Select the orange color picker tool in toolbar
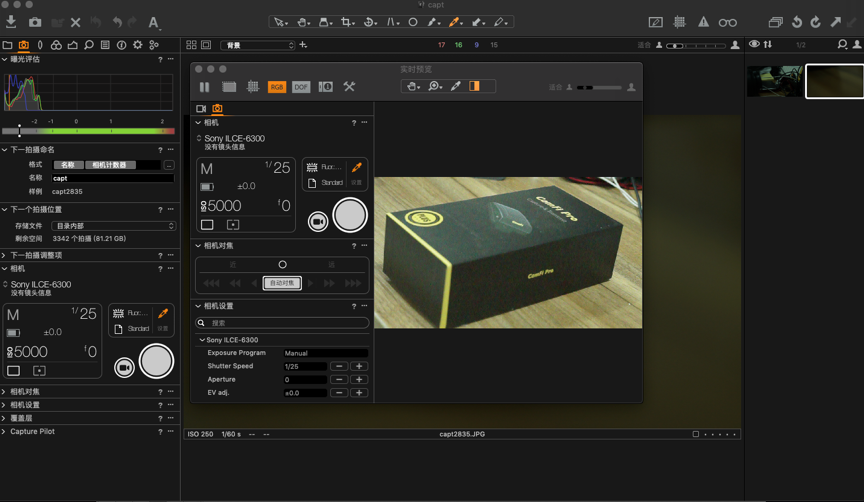This screenshot has width=864, height=502. [455, 22]
